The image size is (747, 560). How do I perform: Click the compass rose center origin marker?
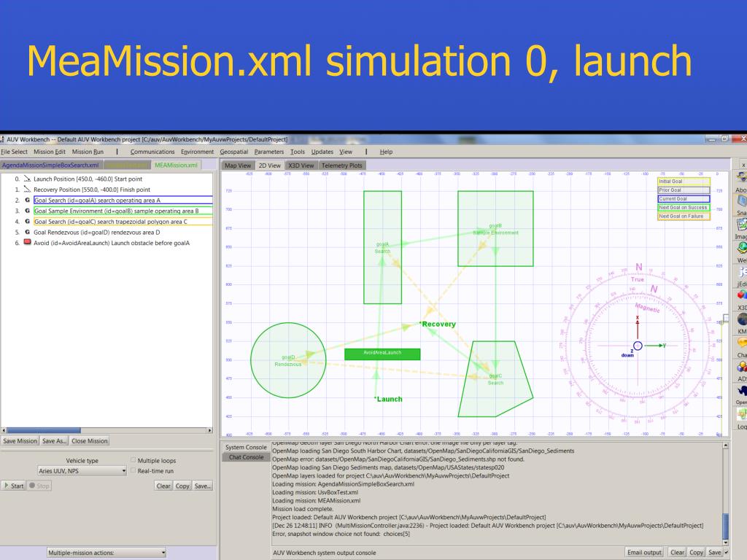[x=638, y=346]
